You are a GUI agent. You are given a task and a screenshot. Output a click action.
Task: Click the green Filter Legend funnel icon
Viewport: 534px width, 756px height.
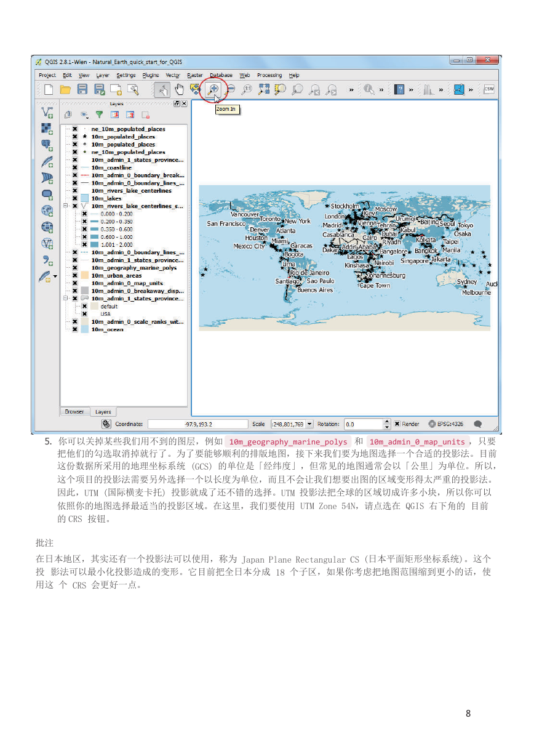(x=99, y=115)
